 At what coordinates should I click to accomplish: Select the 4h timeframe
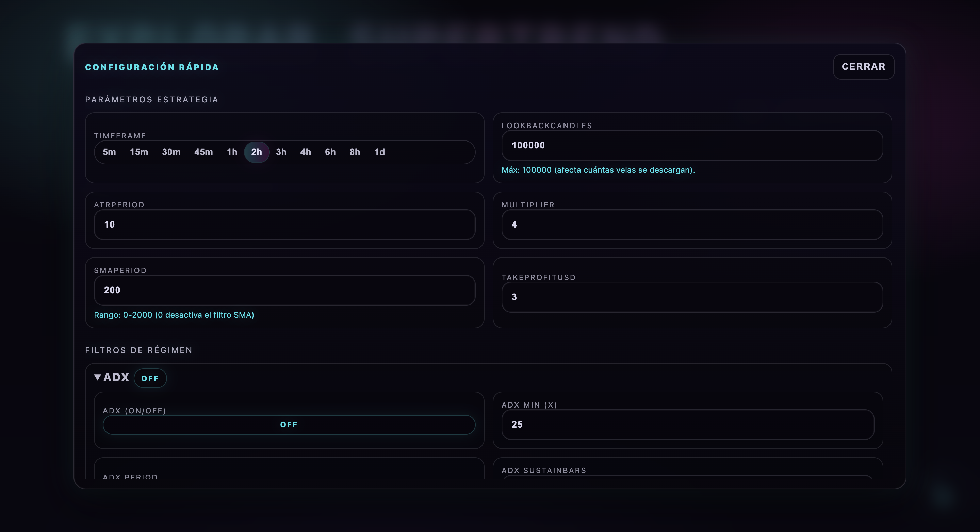click(x=306, y=152)
